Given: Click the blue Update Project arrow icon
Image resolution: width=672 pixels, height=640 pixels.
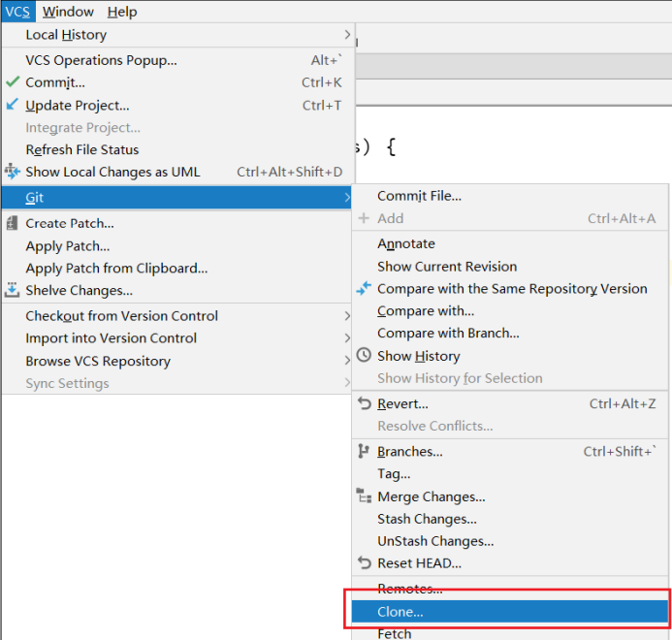Looking at the screenshot, I should tap(13, 105).
